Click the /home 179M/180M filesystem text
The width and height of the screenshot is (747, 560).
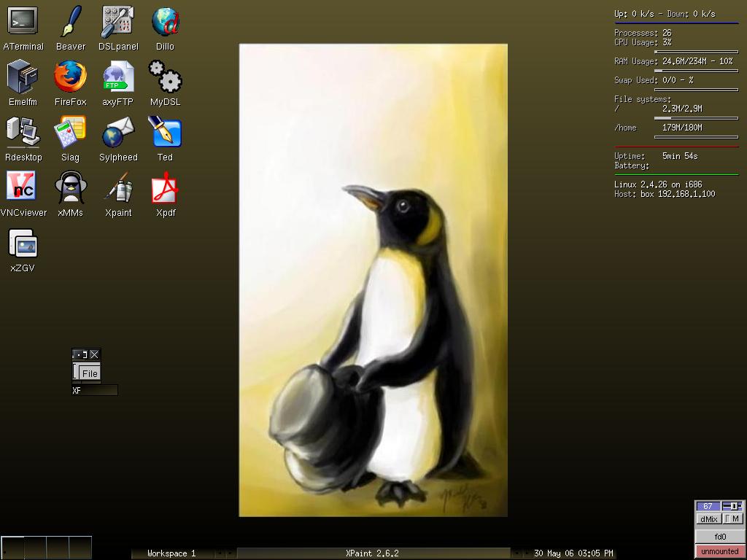(x=658, y=128)
